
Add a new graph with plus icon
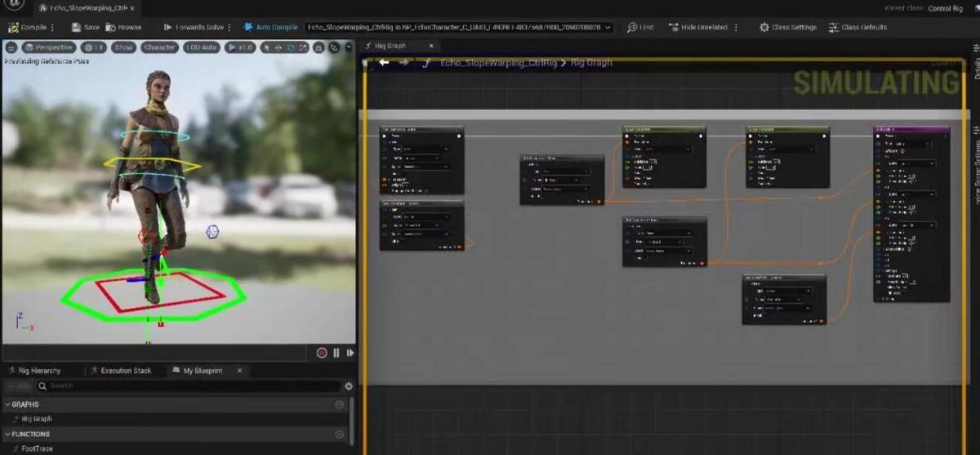coord(339,404)
